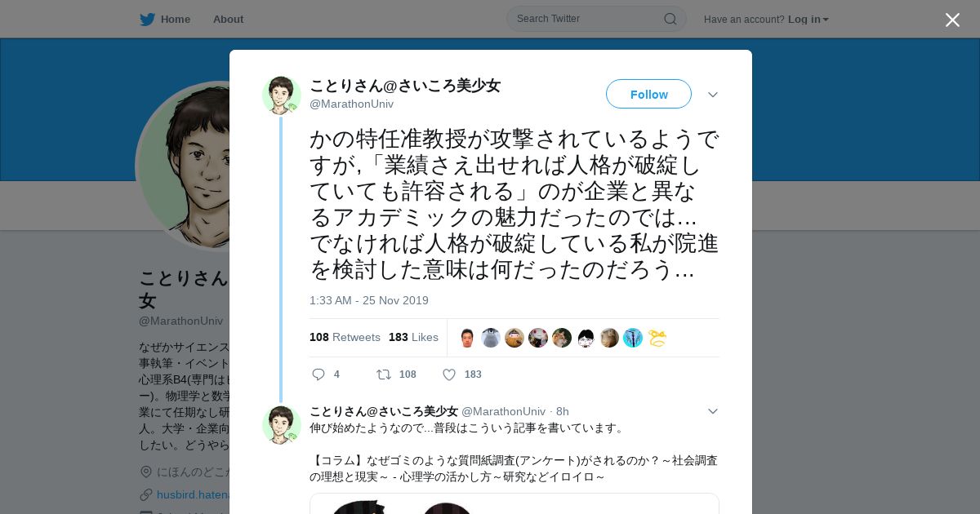Image resolution: width=980 pixels, height=514 pixels.
Task: Open the tweet's 1:33 AM timestamp link
Action: 369,300
